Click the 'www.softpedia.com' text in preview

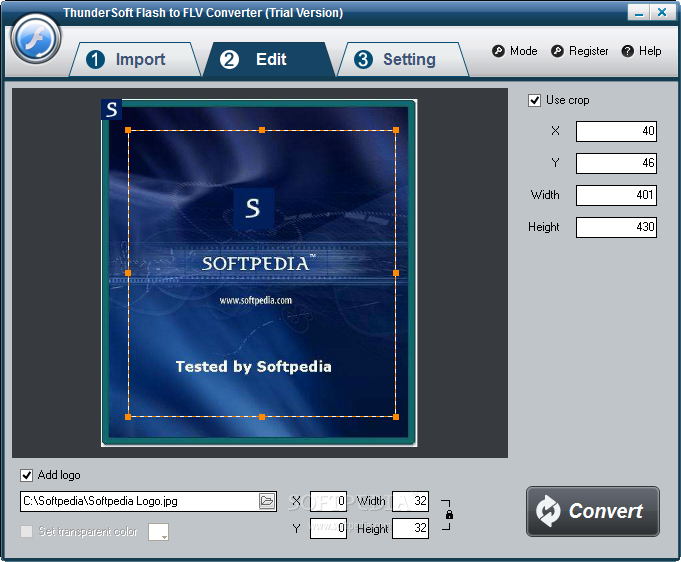click(255, 301)
